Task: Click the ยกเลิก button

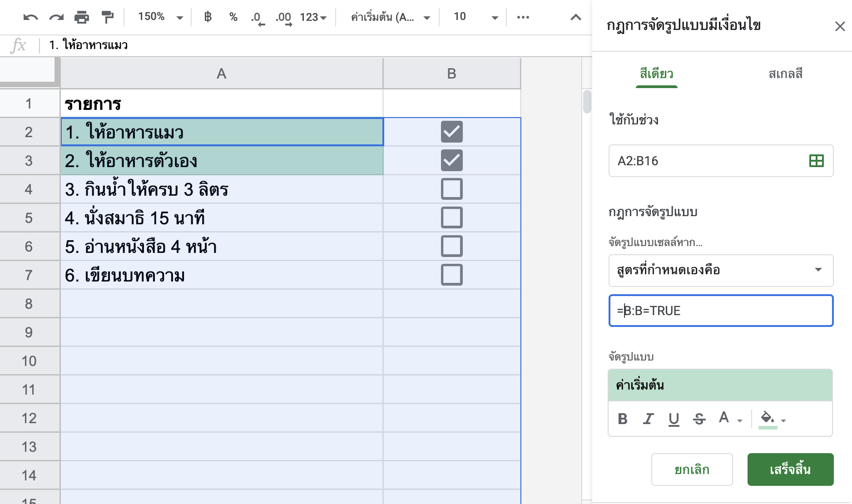Action: coord(692,469)
